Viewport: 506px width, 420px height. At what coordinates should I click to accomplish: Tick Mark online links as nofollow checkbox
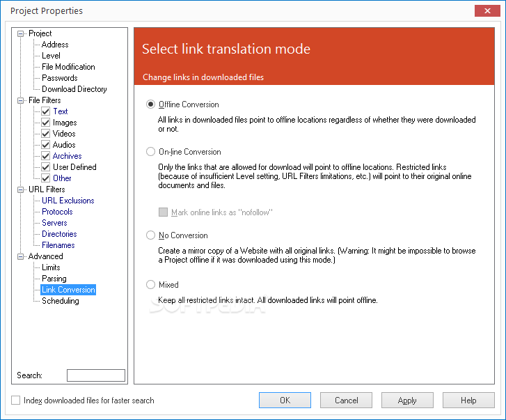(x=164, y=212)
